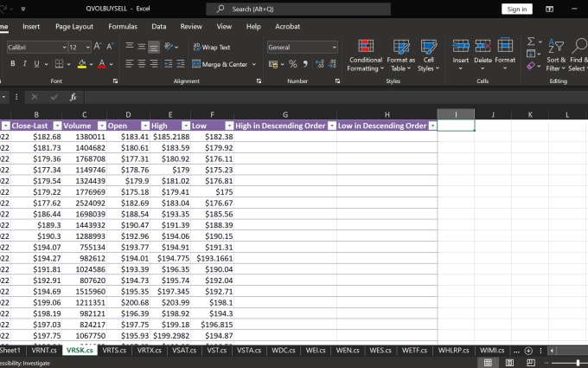
Task: Open the Fill down icon
Action: (531, 54)
